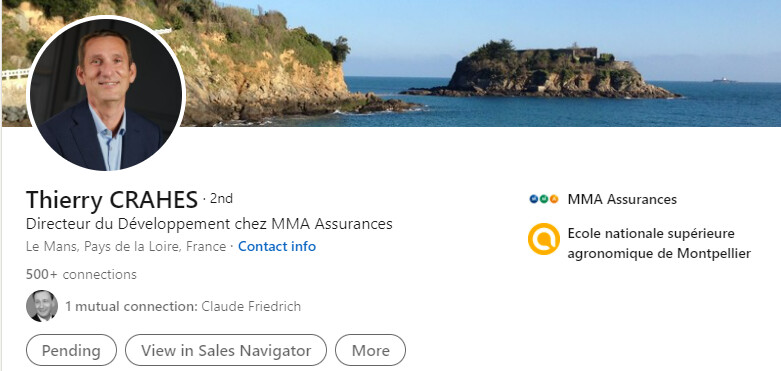Image resolution: width=781 pixels, height=371 pixels.
Task: Open the More actions dropdown button
Action: pos(371,350)
